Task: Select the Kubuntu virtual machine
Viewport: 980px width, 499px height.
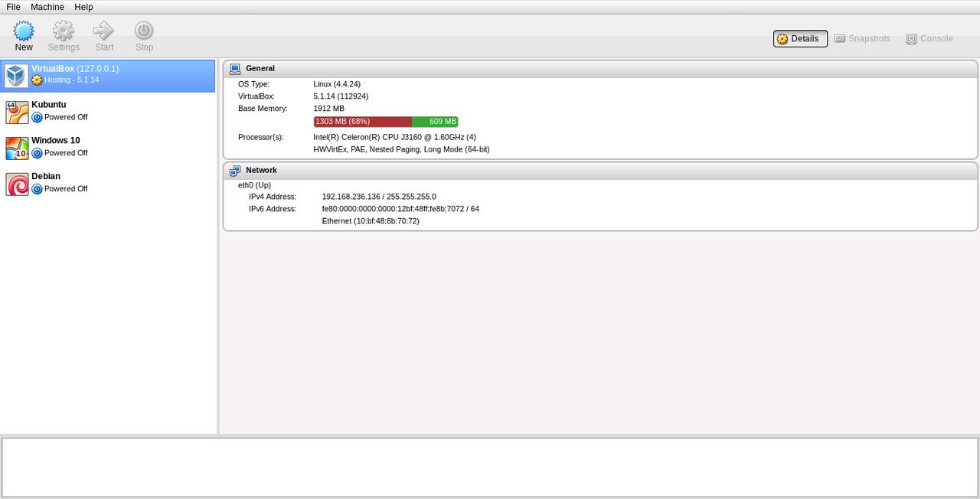Action: pyautogui.click(x=108, y=112)
